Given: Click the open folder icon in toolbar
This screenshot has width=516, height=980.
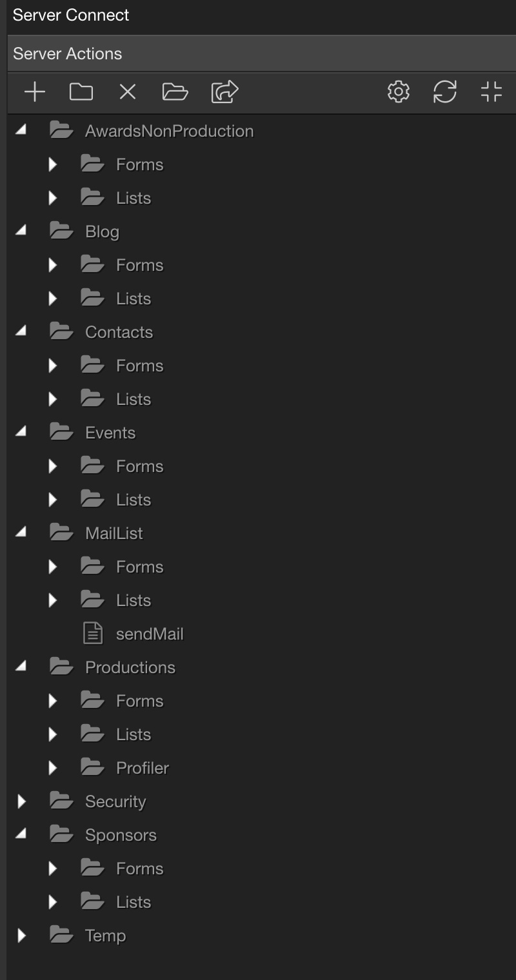Looking at the screenshot, I should (175, 92).
